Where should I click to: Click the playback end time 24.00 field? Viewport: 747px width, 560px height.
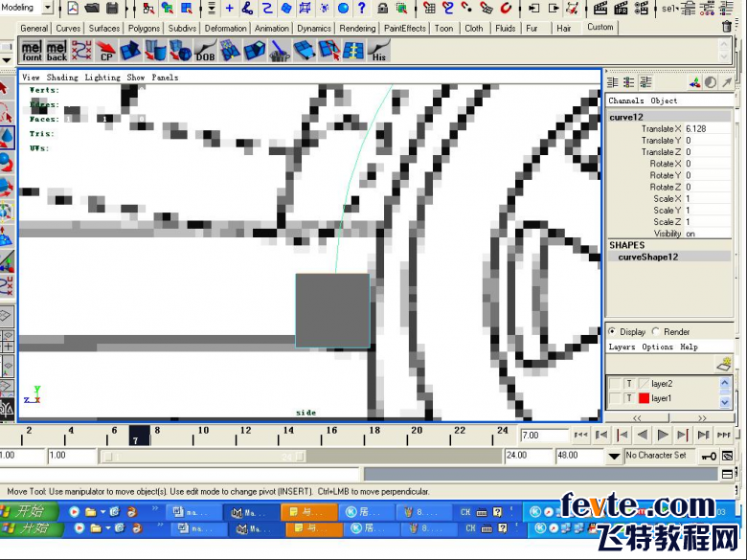527,456
